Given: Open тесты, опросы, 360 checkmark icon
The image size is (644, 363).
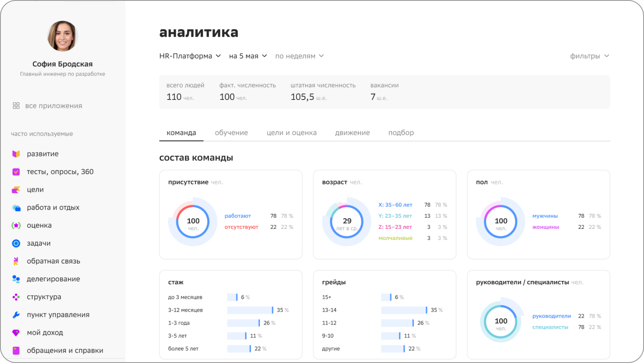Looking at the screenshot, I should tap(16, 172).
